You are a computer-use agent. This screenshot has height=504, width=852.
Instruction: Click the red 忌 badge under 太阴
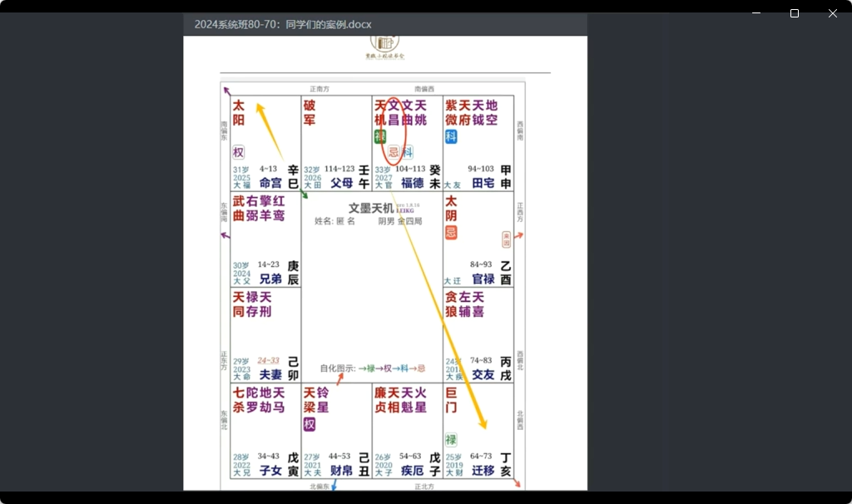(x=451, y=232)
